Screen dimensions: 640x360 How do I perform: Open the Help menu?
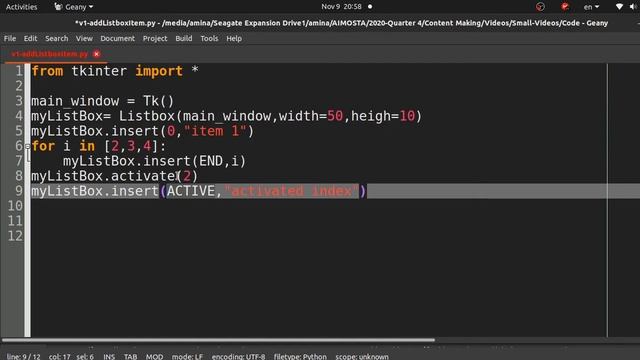[x=234, y=38]
